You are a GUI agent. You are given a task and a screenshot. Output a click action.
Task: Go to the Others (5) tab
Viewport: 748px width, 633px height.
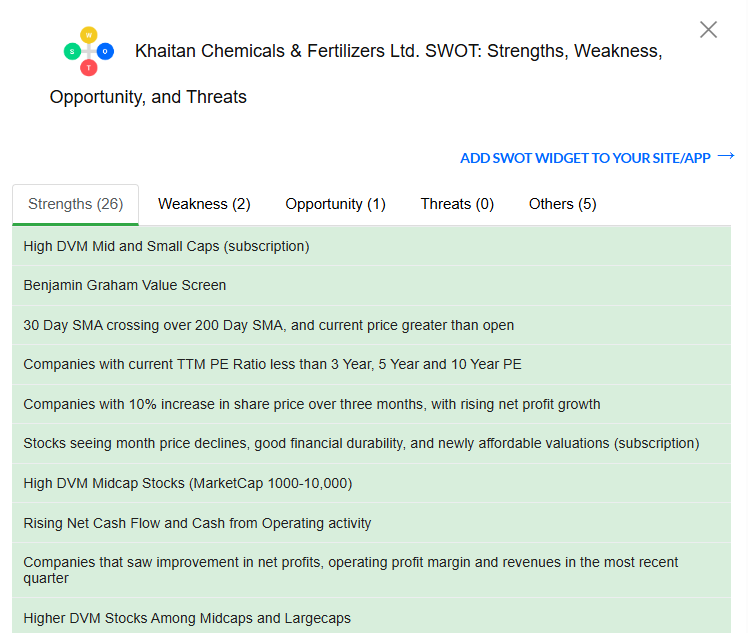[562, 204]
